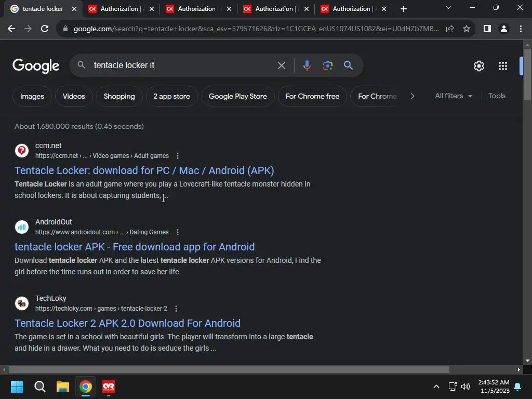The image size is (532, 399).
Task: Open more options for AndroidOut result
Action: click(x=178, y=232)
